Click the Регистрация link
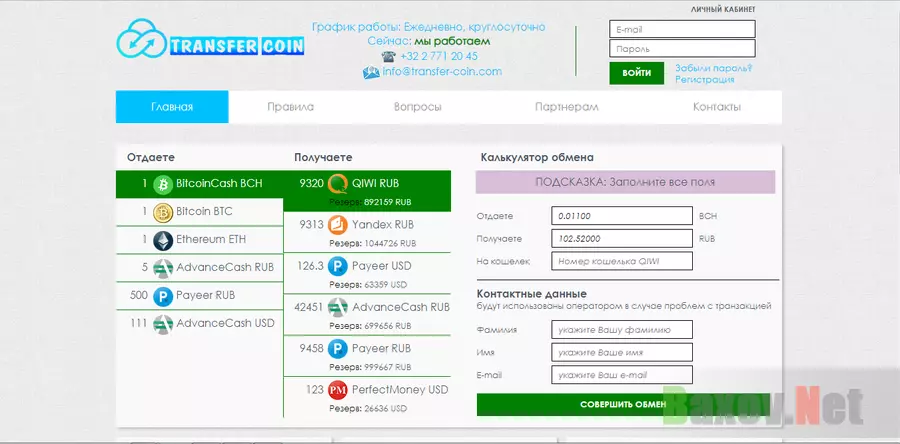The width and height of the screenshot is (900, 444). click(x=704, y=80)
